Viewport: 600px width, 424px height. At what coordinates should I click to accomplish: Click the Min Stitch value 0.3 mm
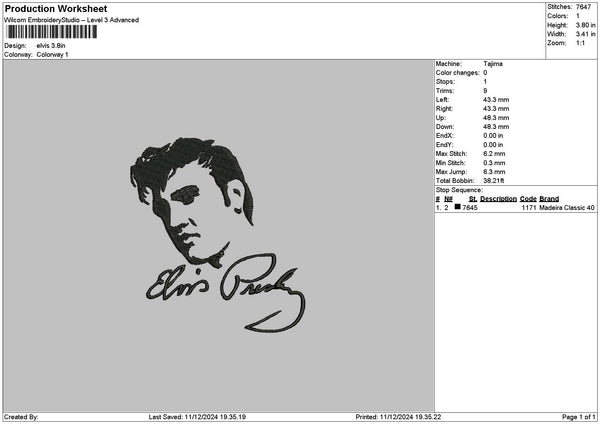pos(494,163)
